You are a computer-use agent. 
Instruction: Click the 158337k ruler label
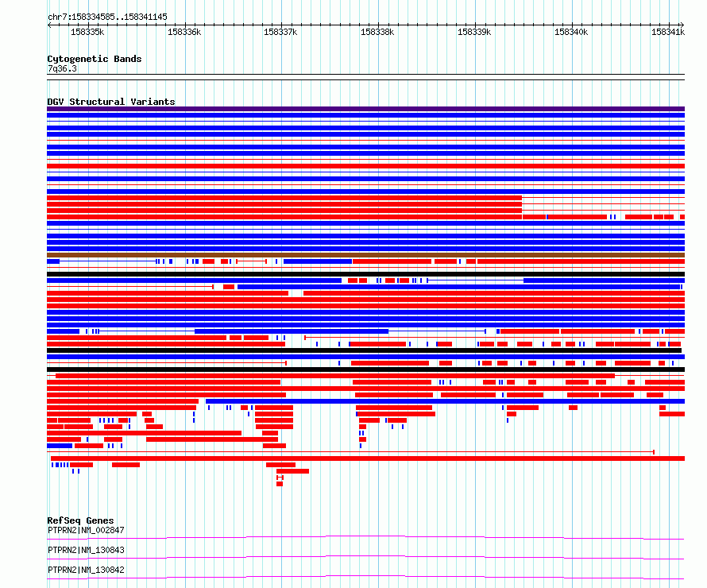280,32
